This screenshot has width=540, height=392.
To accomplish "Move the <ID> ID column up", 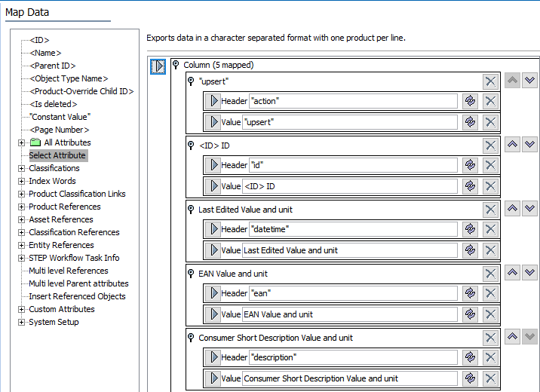I will (513, 145).
